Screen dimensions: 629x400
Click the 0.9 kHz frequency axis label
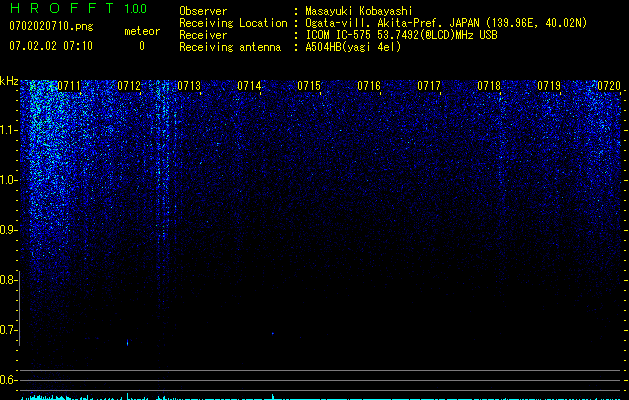[x=8, y=230]
